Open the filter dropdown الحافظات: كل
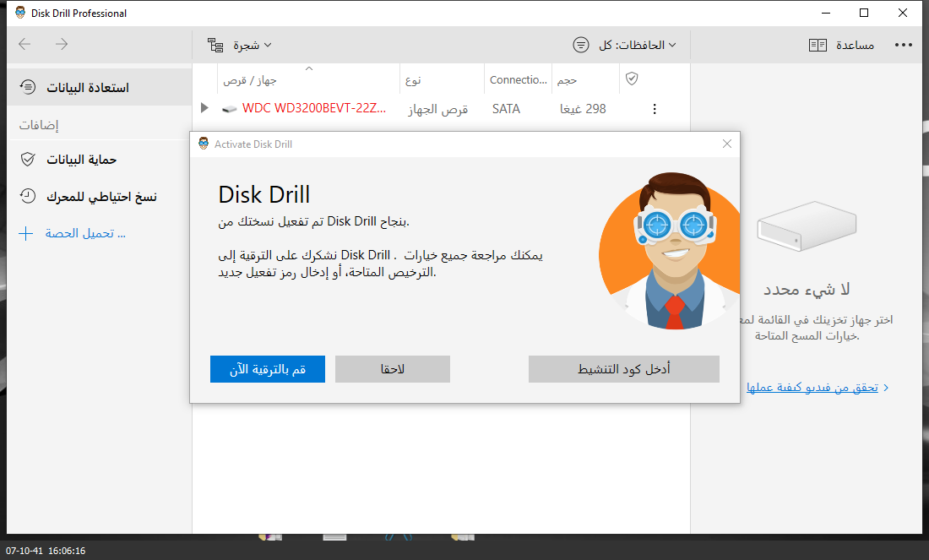Image resolution: width=929 pixels, height=560 pixels. pos(637,45)
